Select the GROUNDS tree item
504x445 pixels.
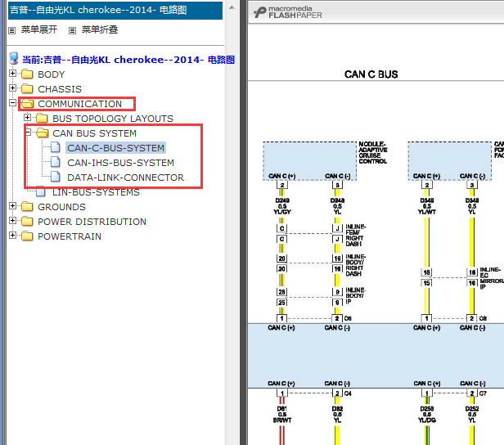pyautogui.click(x=61, y=207)
